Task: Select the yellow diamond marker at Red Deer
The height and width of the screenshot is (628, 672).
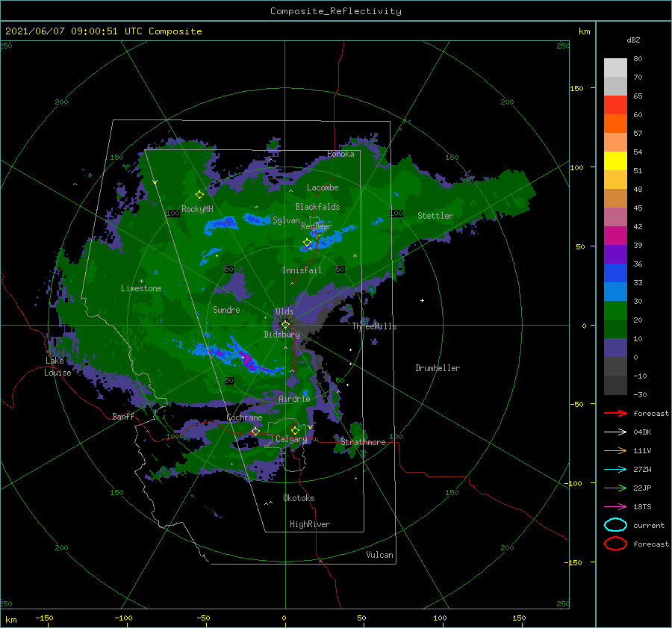Action: click(x=307, y=243)
